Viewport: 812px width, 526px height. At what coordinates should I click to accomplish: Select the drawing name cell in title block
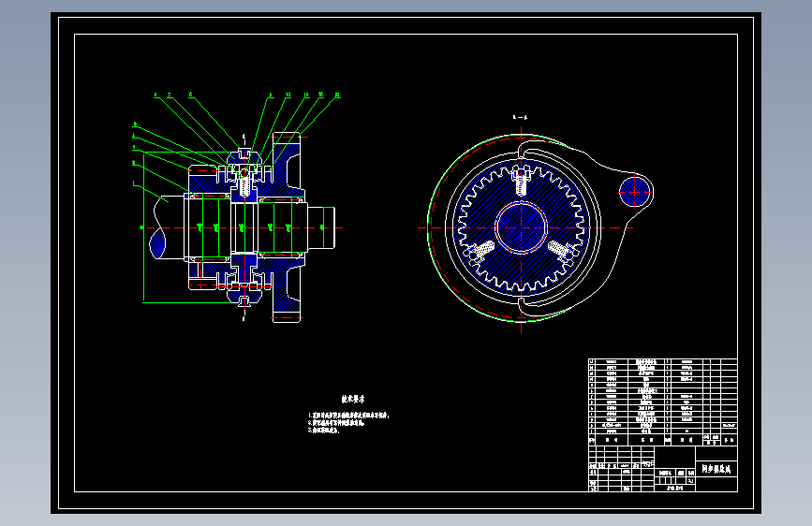coord(716,469)
